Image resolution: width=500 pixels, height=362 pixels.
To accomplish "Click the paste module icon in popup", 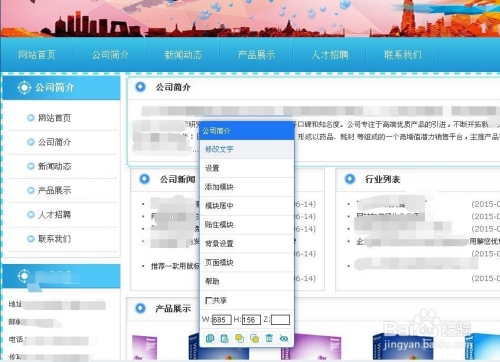I will point(225,339).
